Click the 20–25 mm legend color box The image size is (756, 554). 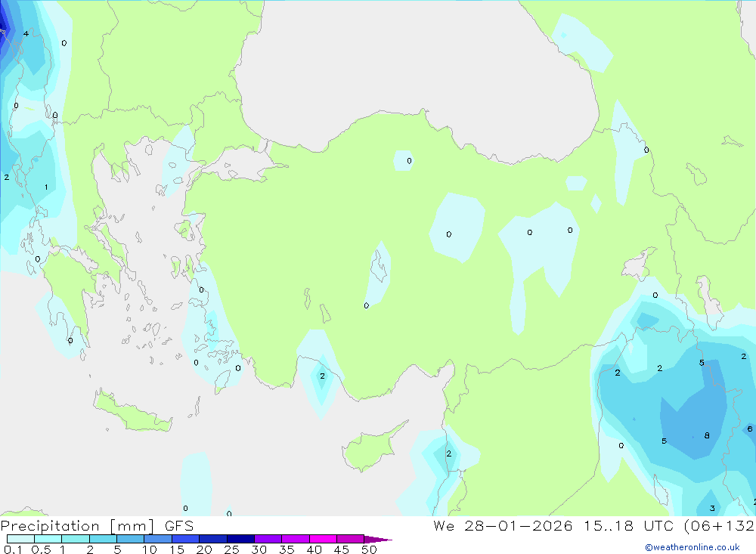click(213, 539)
